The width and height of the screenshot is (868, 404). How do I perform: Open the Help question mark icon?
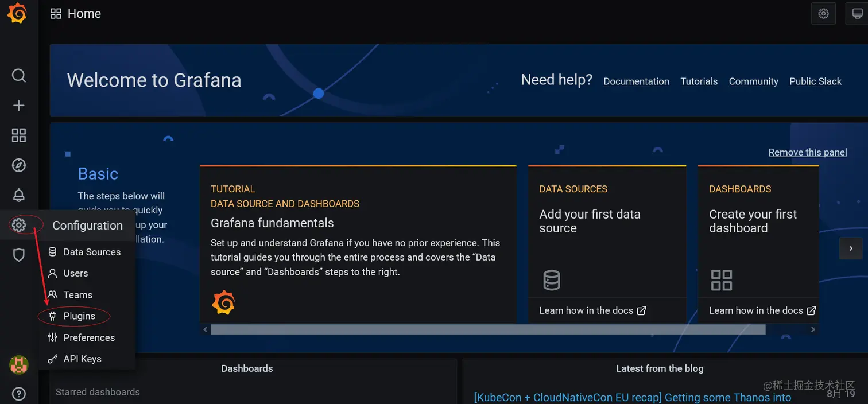(18, 394)
